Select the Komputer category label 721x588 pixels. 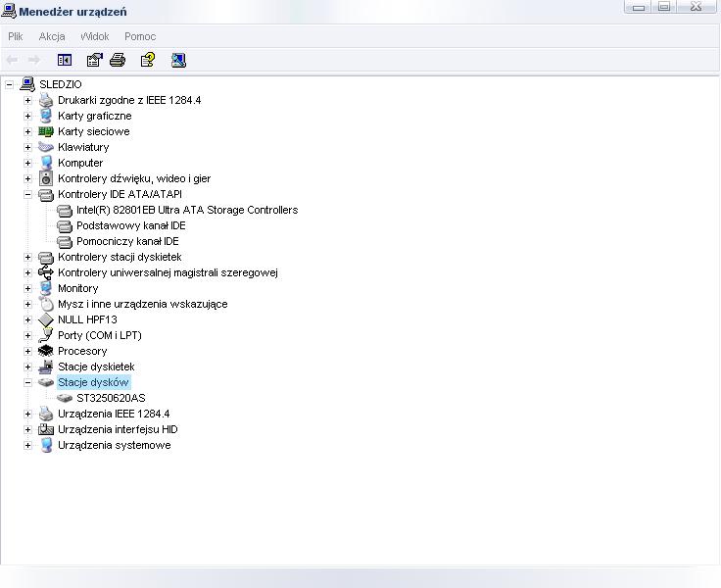[80, 163]
